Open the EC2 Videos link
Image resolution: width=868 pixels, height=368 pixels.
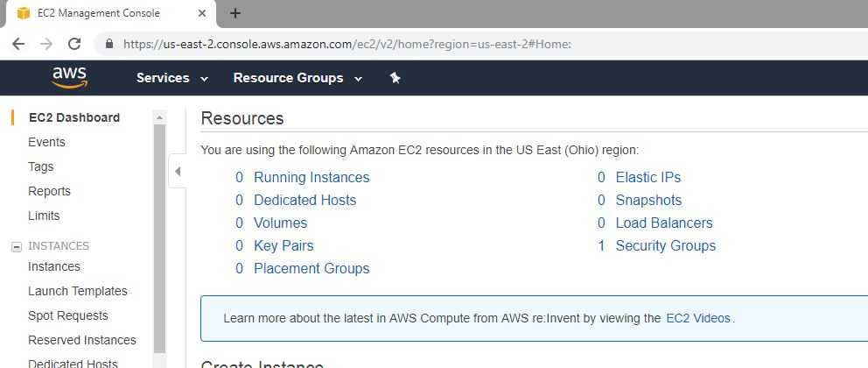pyautogui.click(x=698, y=318)
